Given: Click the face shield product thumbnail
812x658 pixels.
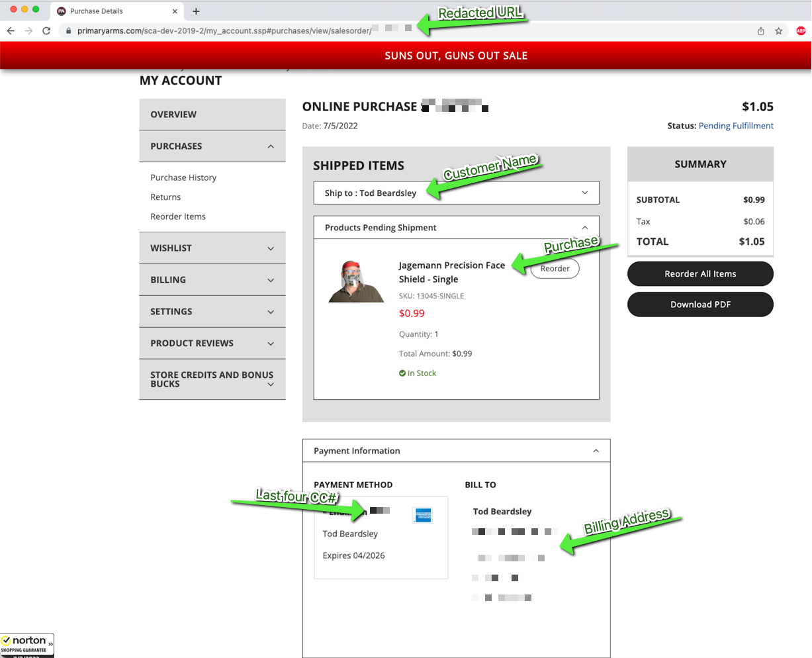Looking at the screenshot, I should point(356,281).
